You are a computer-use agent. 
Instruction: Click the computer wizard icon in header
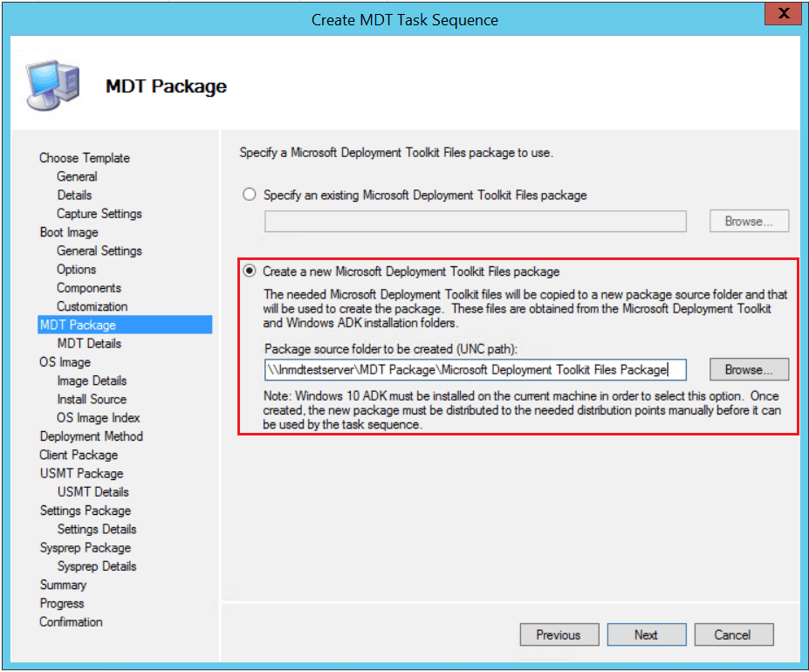[x=53, y=86]
